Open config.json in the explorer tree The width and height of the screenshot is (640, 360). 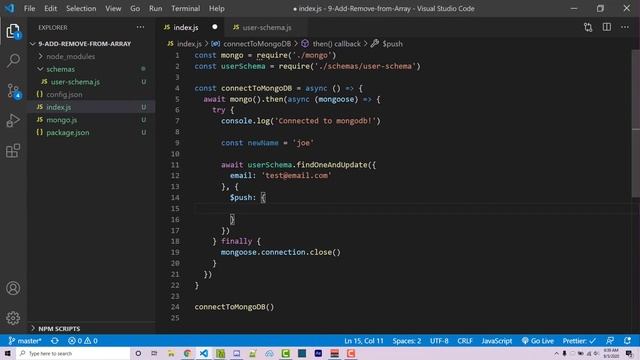[x=64, y=94]
